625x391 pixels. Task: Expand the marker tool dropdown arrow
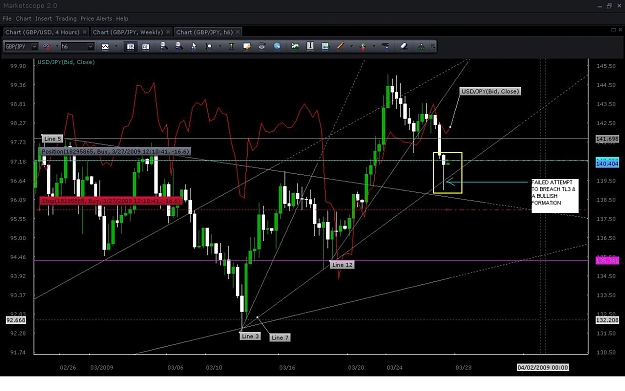tap(220, 47)
